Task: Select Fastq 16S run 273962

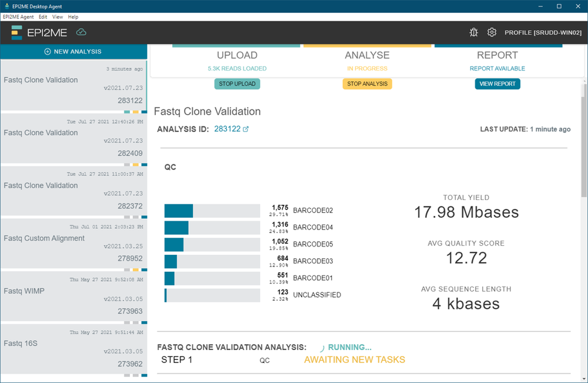Action: (x=73, y=349)
